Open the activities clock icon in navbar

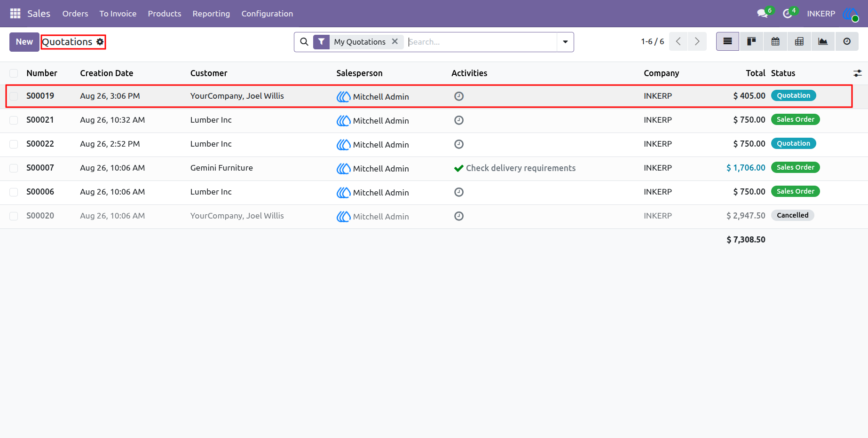[787, 14]
